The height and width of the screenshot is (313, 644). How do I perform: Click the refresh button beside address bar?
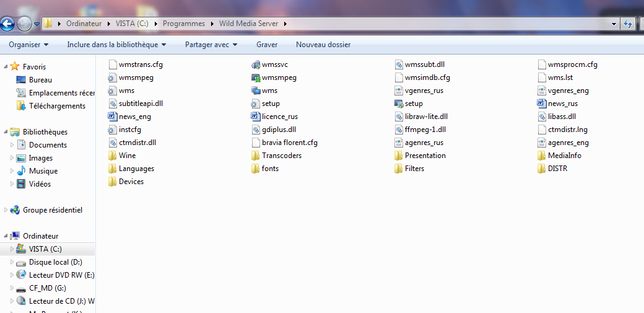click(x=627, y=24)
